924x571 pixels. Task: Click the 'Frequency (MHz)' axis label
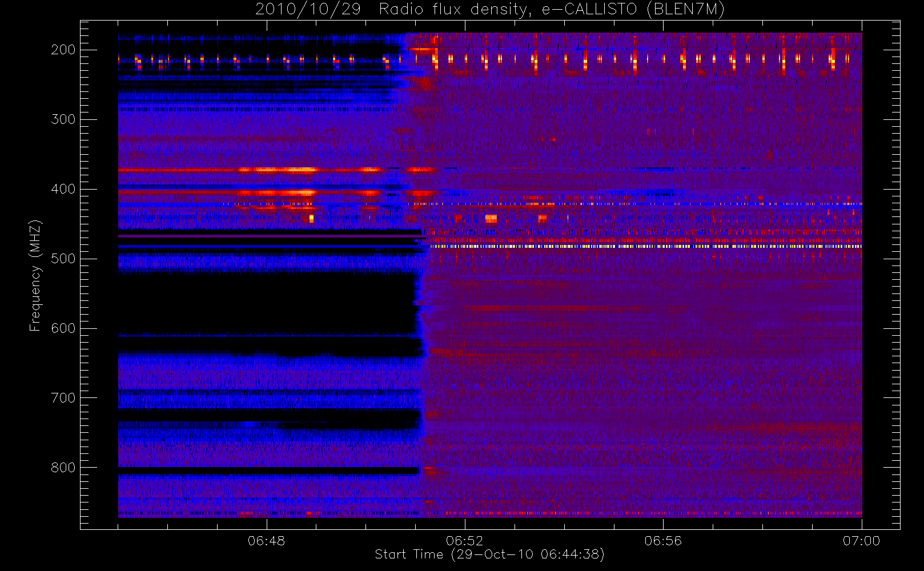(35, 276)
